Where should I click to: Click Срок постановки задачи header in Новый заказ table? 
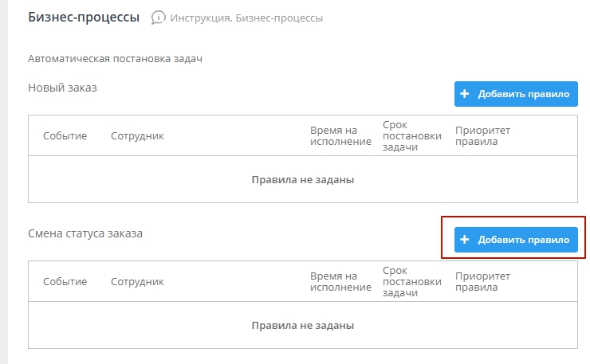coord(411,136)
